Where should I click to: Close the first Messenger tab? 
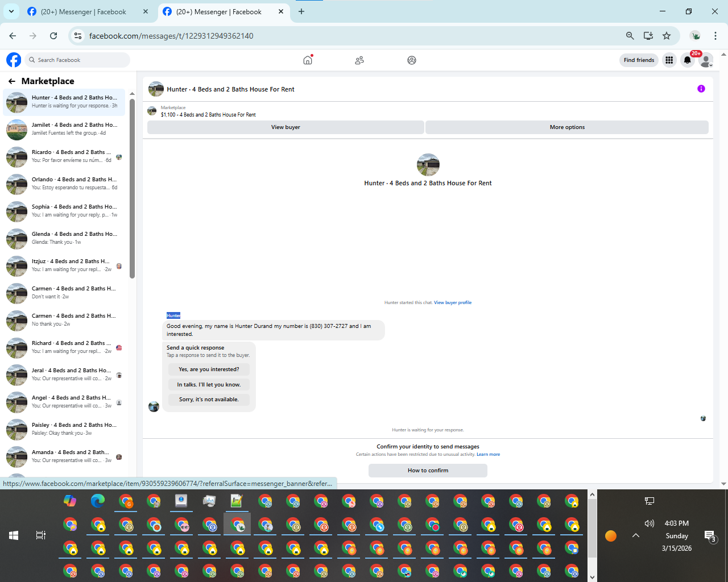pyautogui.click(x=146, y=11)
